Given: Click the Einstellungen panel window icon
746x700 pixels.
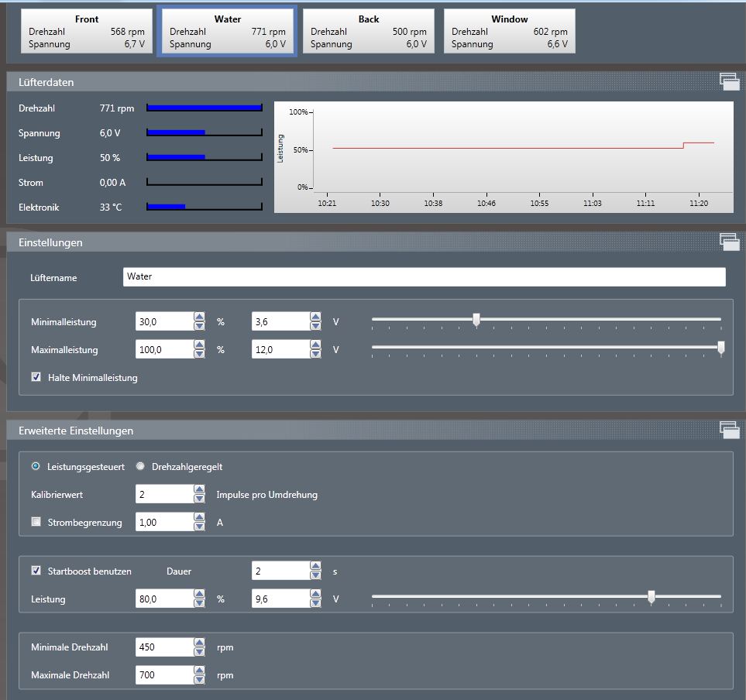Looking at the screenshot, I should click(729, 242).
